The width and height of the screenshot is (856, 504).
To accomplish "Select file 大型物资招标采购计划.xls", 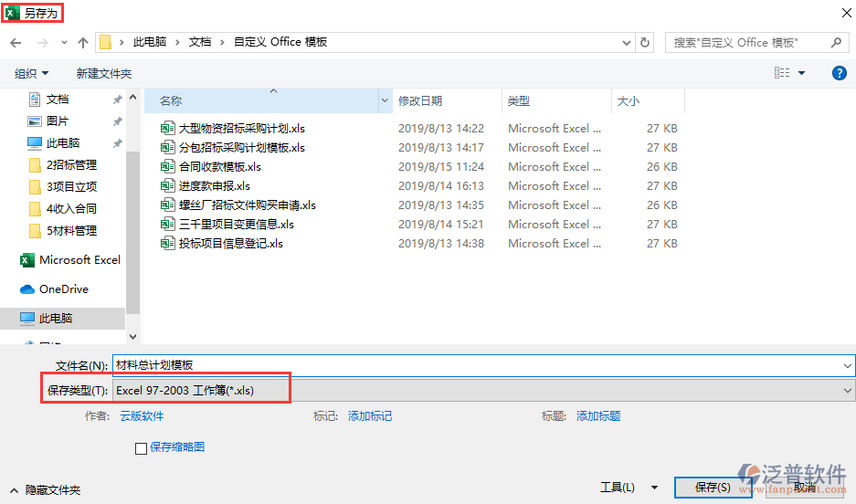I will pyautogui.click(x=242, y=129).
